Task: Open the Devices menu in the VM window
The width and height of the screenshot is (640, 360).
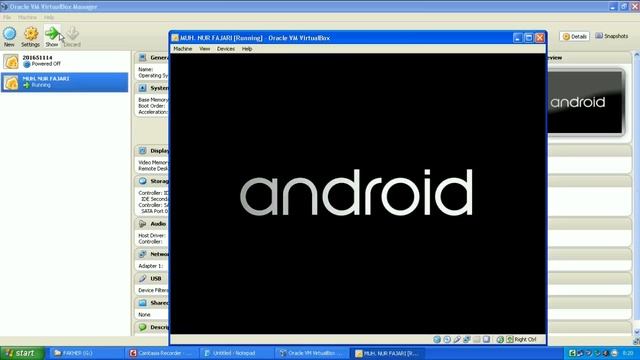Action: pyautogui.click(x=226, y=49)
